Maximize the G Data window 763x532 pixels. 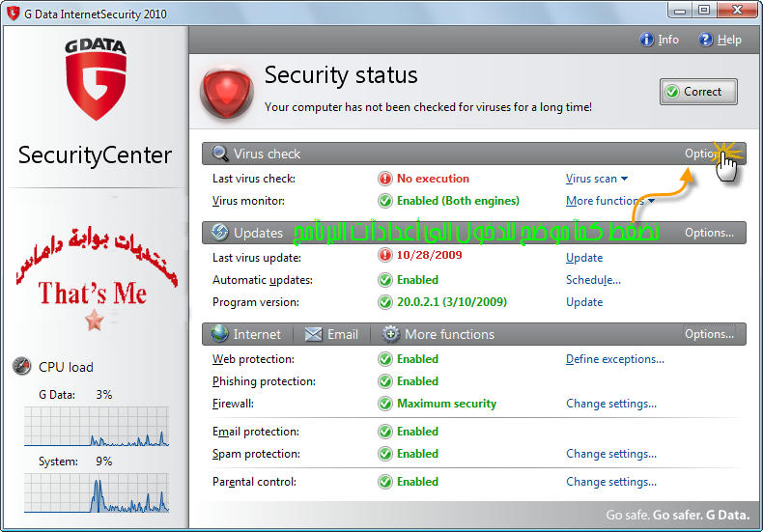click(x=704, y=10)
